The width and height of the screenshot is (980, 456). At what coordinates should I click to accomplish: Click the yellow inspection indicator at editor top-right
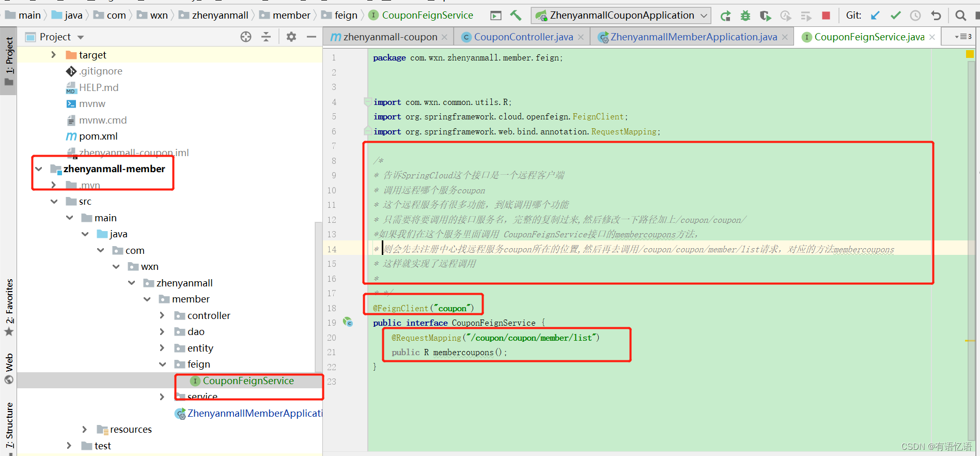click(970, 54)
